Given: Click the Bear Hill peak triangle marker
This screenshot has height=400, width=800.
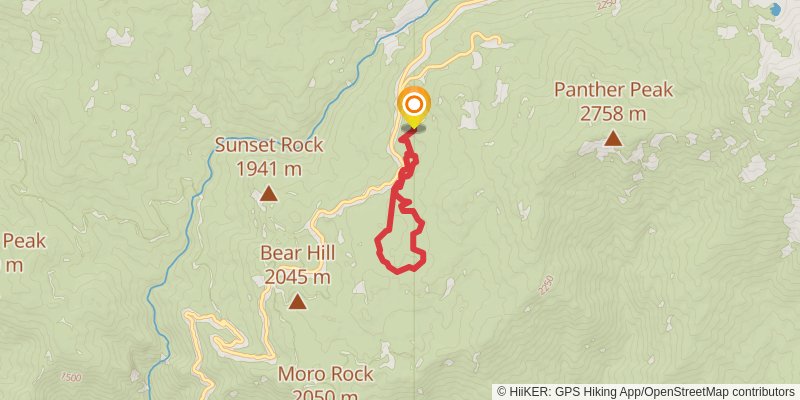Looking at the screenshot, I should pos(297,302).
